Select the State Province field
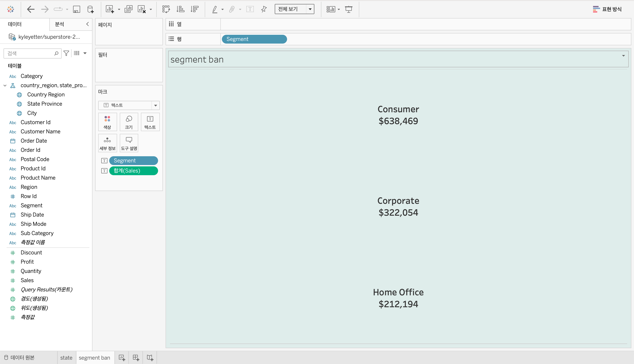 pos(44,104)
